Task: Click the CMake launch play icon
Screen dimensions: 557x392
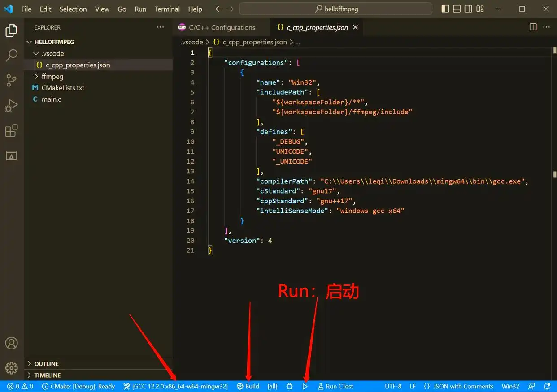Action: click(305, 386)
